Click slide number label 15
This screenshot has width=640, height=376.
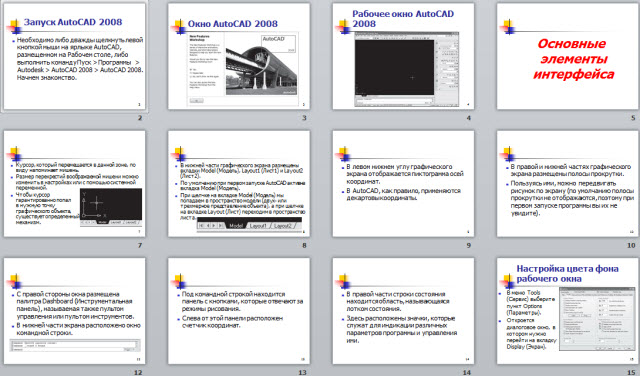point(631,372)
